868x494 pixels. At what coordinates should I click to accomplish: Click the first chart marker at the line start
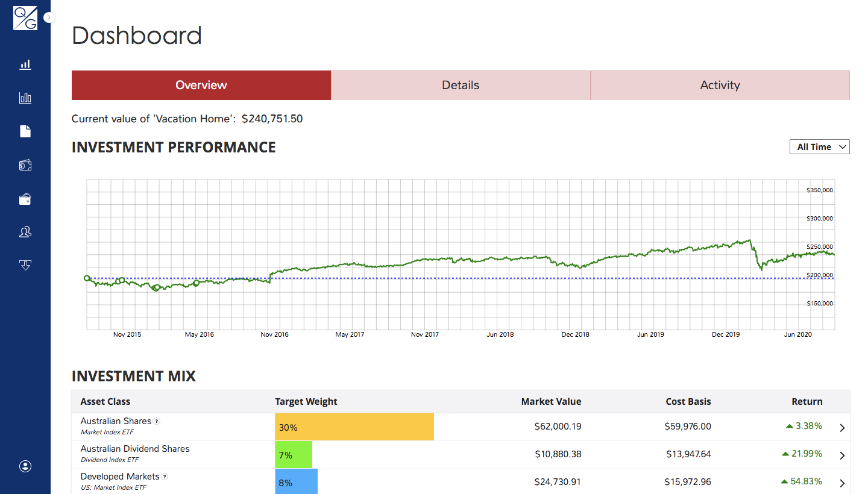(x=87, y=278)
